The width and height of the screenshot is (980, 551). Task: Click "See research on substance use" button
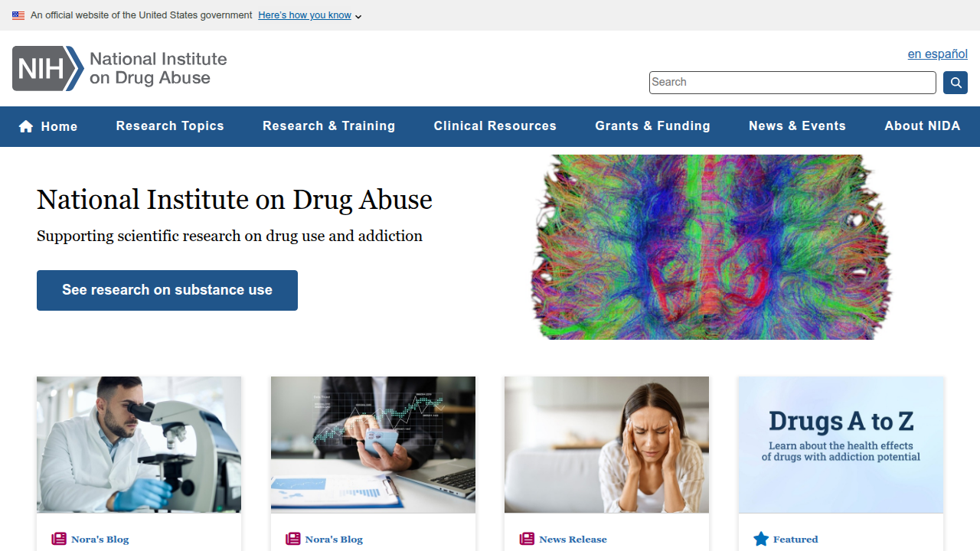tap(167, 290)
